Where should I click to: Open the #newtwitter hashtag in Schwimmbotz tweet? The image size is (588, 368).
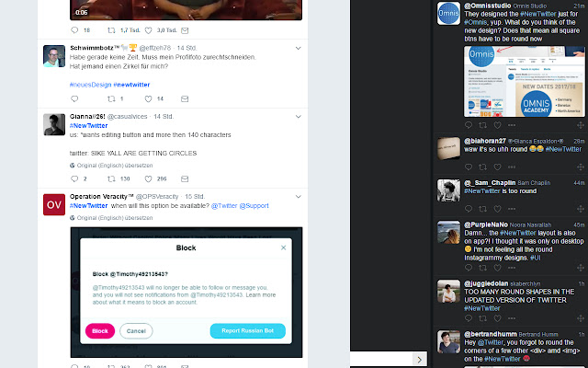[131, 85]
